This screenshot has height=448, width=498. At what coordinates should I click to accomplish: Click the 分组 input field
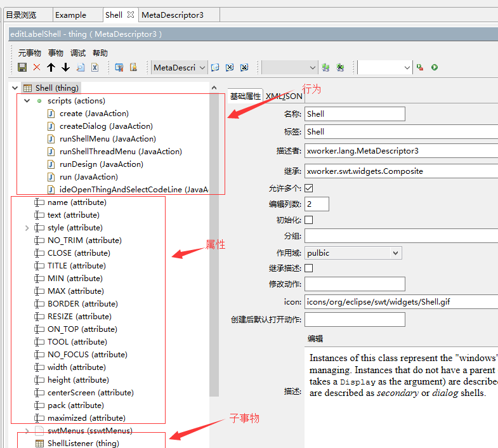point(401,236)
